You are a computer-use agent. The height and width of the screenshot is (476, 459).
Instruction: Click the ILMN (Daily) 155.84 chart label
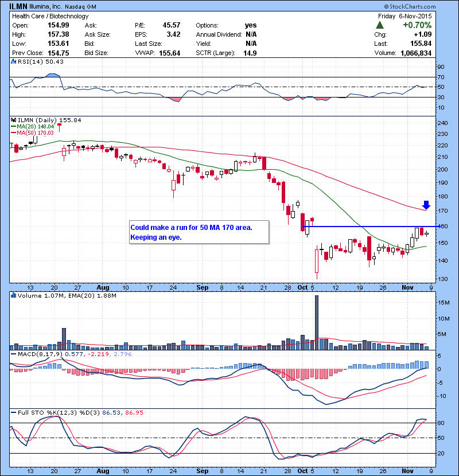pyautogui.click(x=49, y=120)
